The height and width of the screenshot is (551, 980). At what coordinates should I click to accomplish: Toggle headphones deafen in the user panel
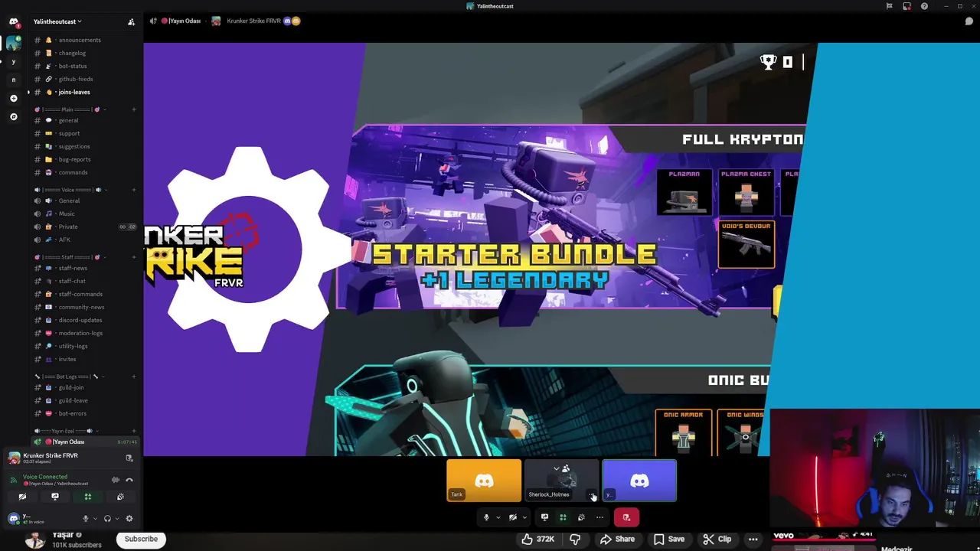[x=107, y=518]
